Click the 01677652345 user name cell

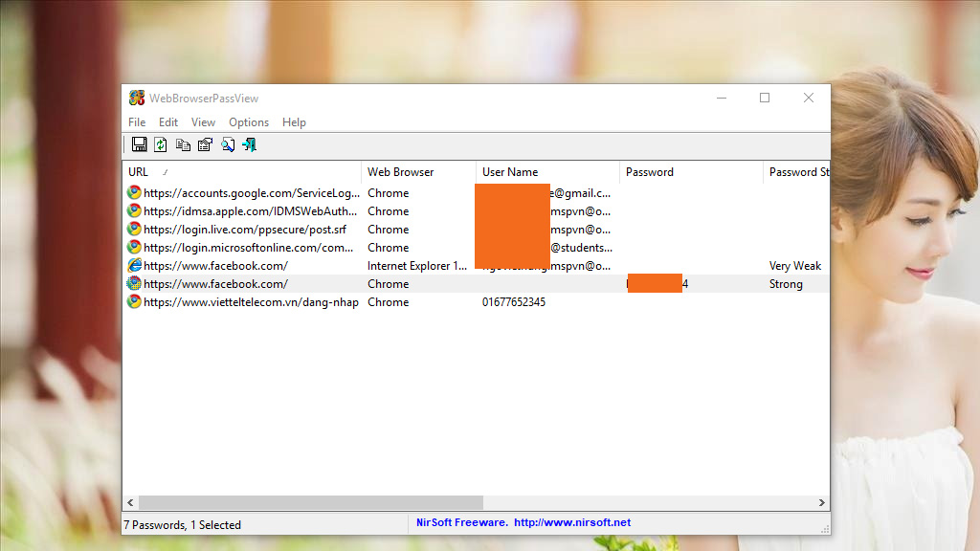pos(514,301)
